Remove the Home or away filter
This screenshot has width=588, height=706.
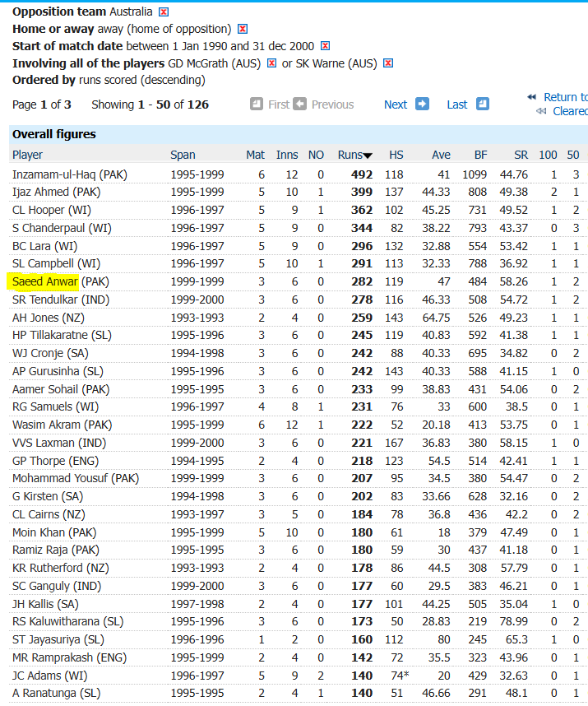point(243,29)
